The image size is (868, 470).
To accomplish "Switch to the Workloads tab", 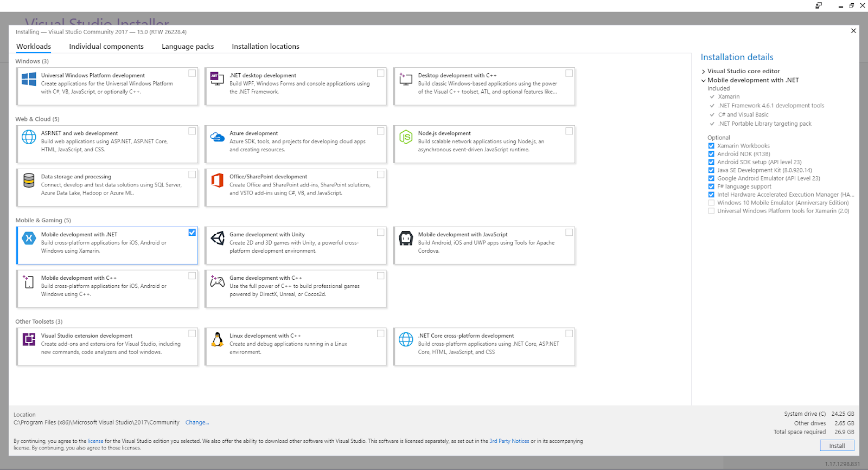I will (x=34, y=47).
